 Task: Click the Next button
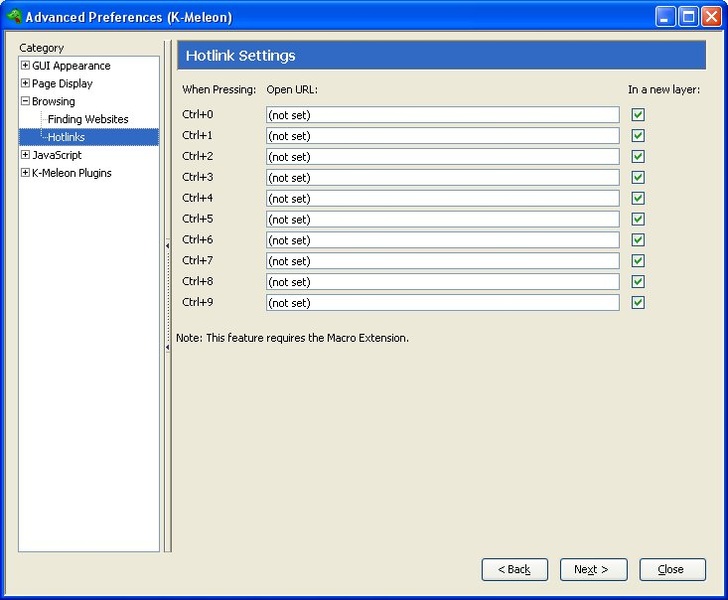[x=593, y=570]
